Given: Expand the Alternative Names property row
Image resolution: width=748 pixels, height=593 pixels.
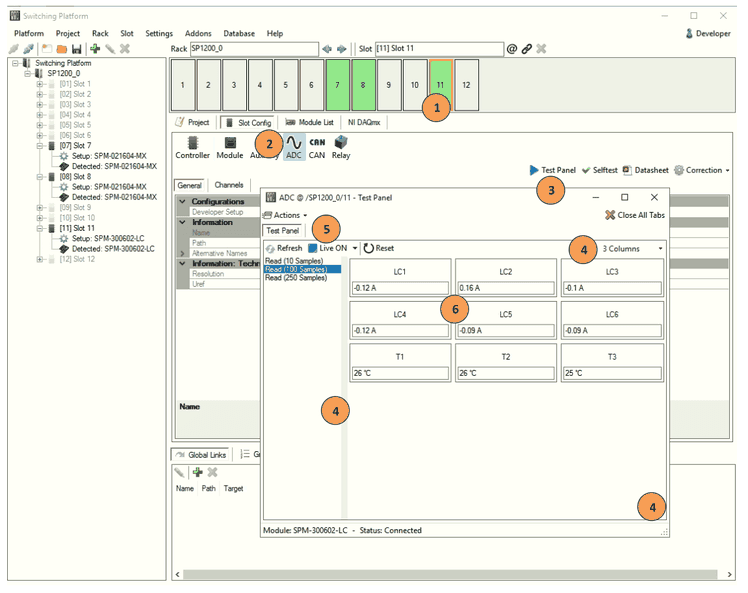Looking at the screenshot, I should (182, 253).
